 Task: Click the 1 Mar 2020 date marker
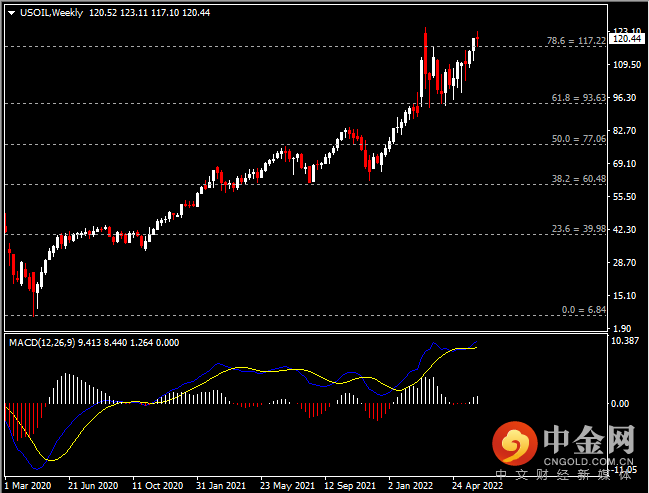(x=28, y=486)
